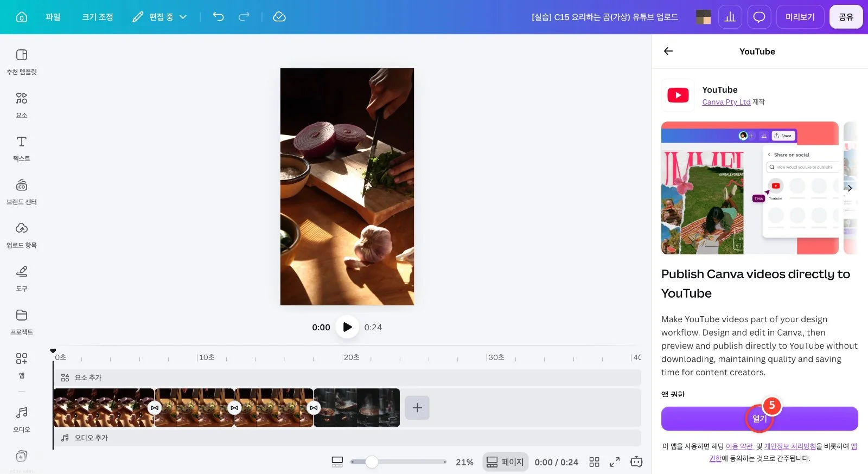868x474 pixels.
Task: Open the Canva Pty Ltd link
Action: [x=726, y=102]
